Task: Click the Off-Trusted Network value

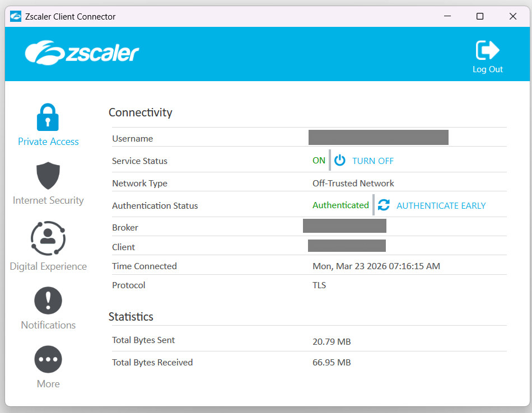Action: (x=353, y=184)
